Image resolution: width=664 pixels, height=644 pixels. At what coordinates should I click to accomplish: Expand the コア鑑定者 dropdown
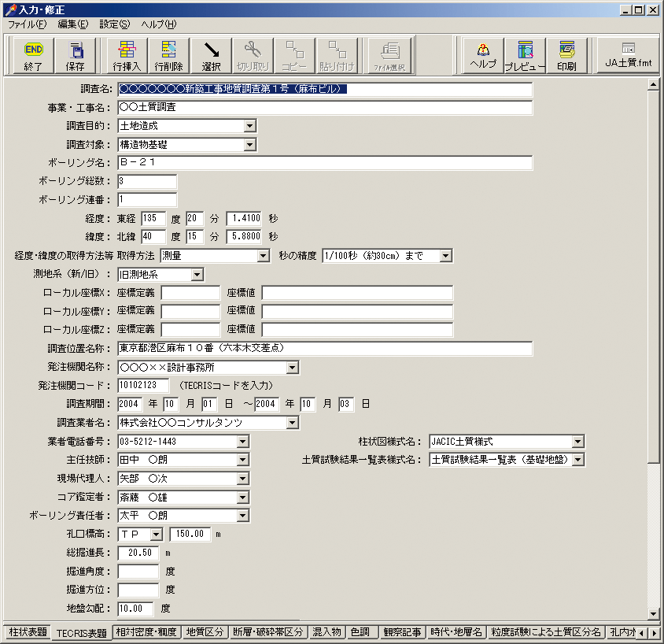[242, 498]
